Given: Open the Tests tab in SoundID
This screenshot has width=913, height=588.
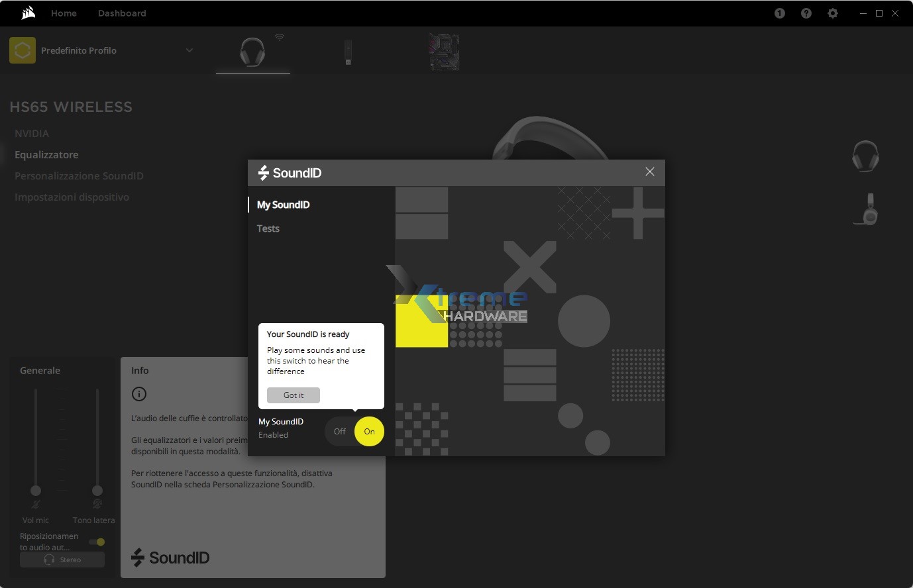Looking at the screenshot, I should 268,228.
